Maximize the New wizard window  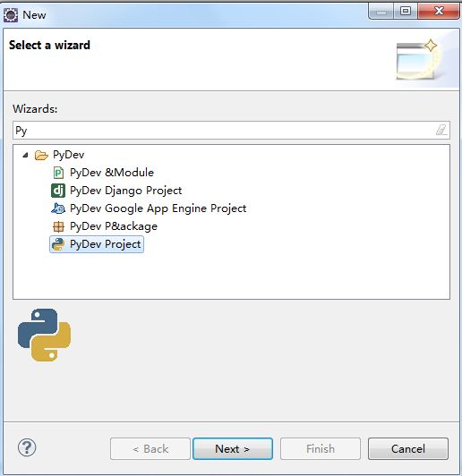click(406, 12)
